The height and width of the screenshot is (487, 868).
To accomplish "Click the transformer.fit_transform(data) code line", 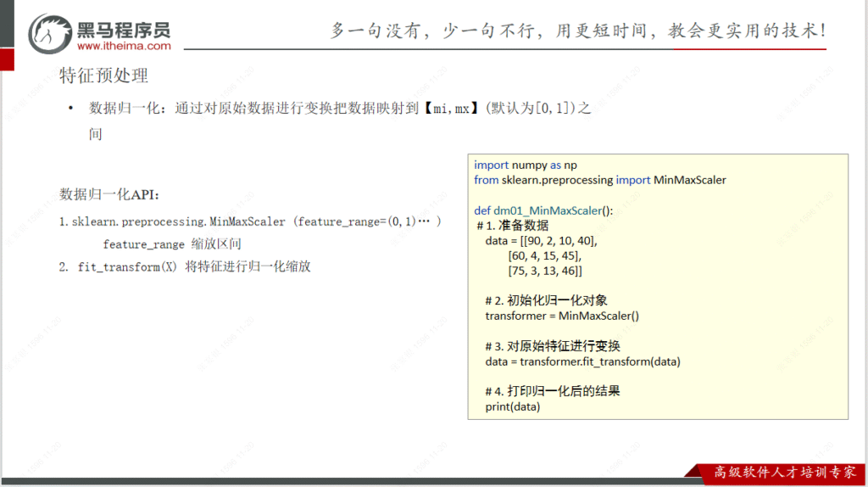I will pos(582,361).
